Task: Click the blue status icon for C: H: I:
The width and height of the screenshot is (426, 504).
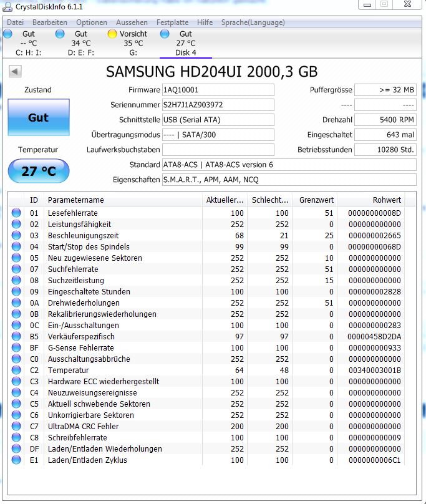Action: point(7,34)
